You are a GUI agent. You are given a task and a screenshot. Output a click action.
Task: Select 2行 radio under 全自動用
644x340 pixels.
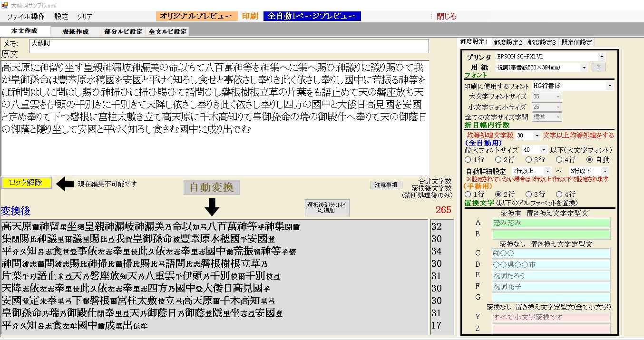[x=505, y=160]
